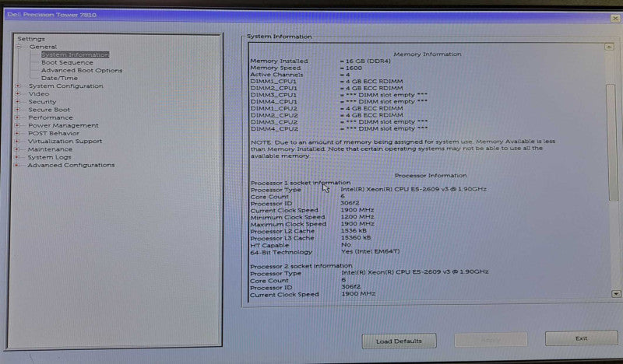Viewport: 623px width, 364px height.
Task: Expand the System Logs node
Action: click(16, 157)
